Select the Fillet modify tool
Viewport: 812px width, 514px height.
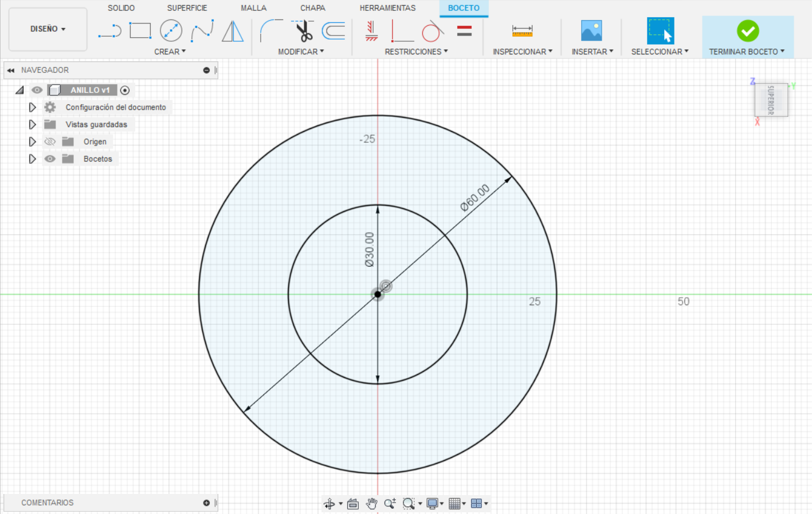(271, 31)
